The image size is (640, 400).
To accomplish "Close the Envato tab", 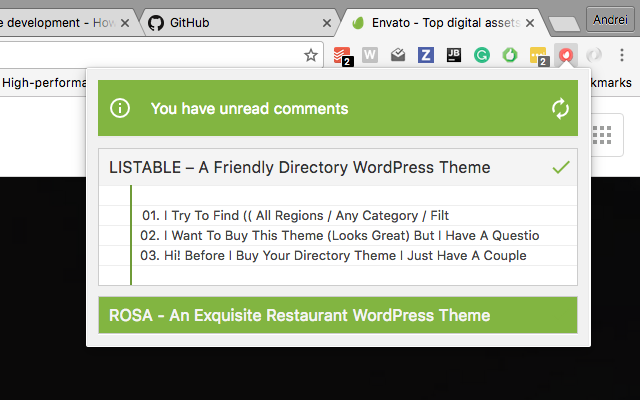I will 530,23.
